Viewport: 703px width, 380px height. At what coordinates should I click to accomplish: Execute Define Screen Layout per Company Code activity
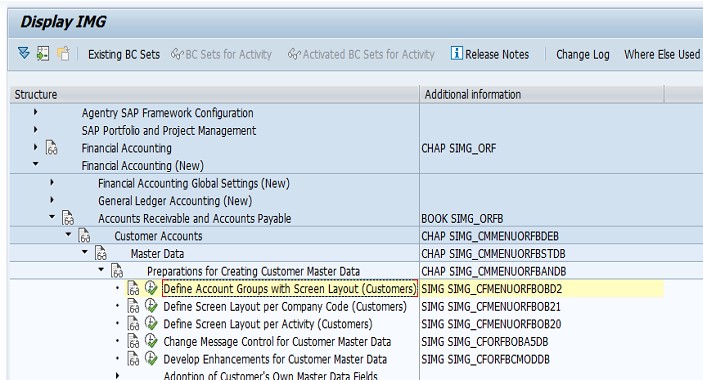coord(151,306)
